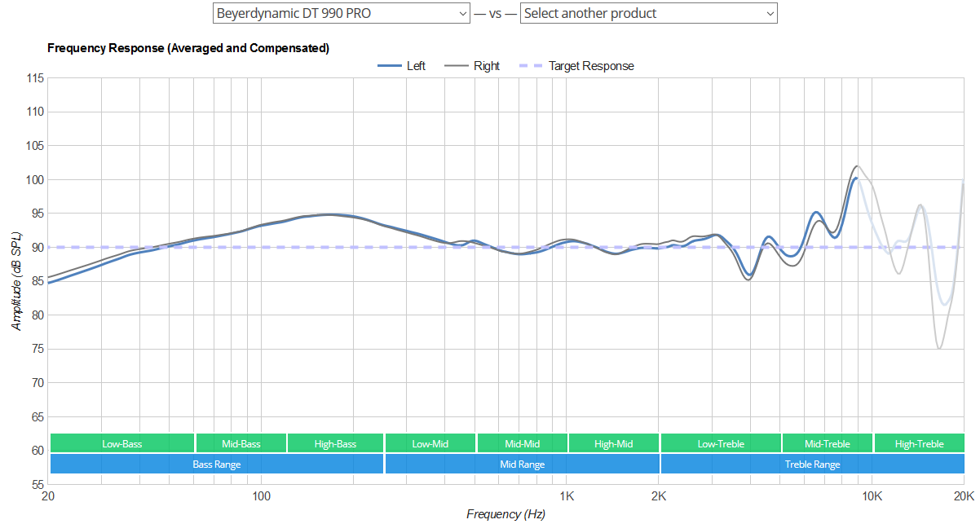Click the Low-Treble band label
Image resolution: width=980 pixels, height=524 pixels.
[x=721, y=443]
